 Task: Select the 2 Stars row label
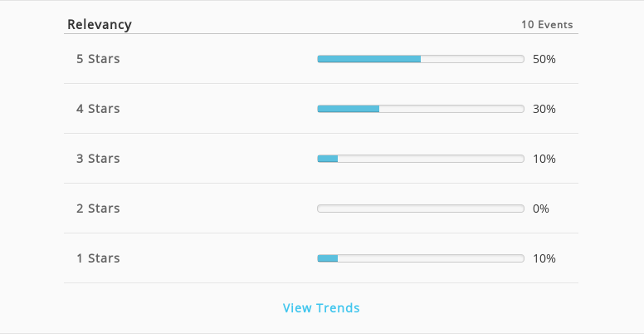click(98, 209)
